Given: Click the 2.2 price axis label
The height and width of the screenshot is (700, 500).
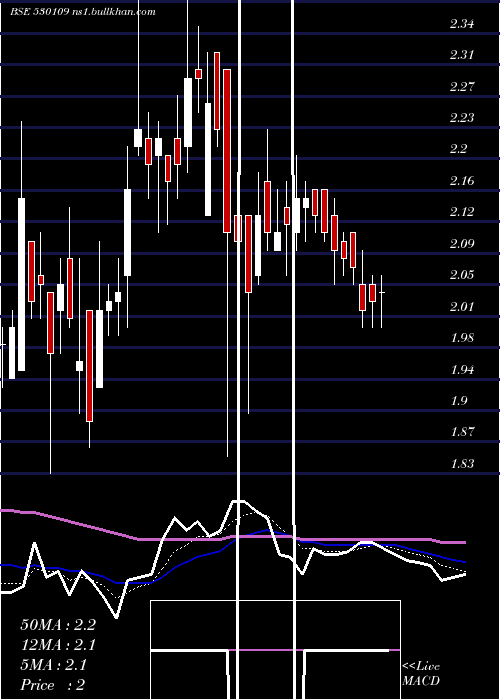Looking at the screenshot, I should point(458,149).
